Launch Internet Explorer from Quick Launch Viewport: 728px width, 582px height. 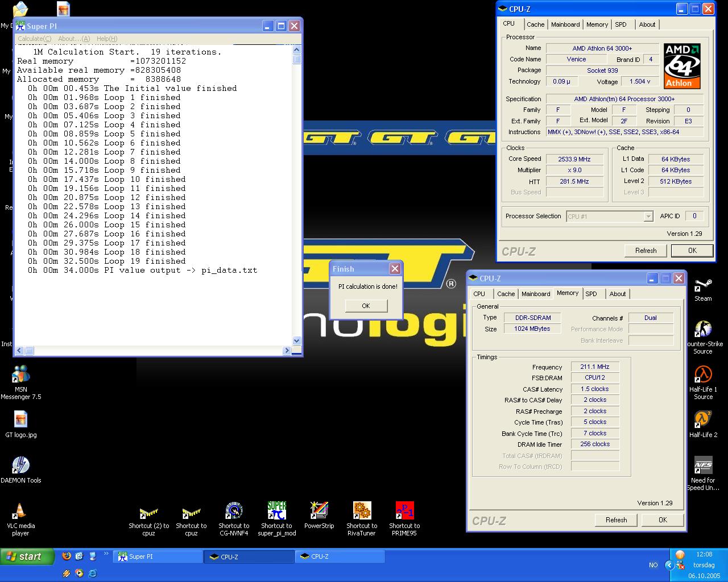coord(92,573)
